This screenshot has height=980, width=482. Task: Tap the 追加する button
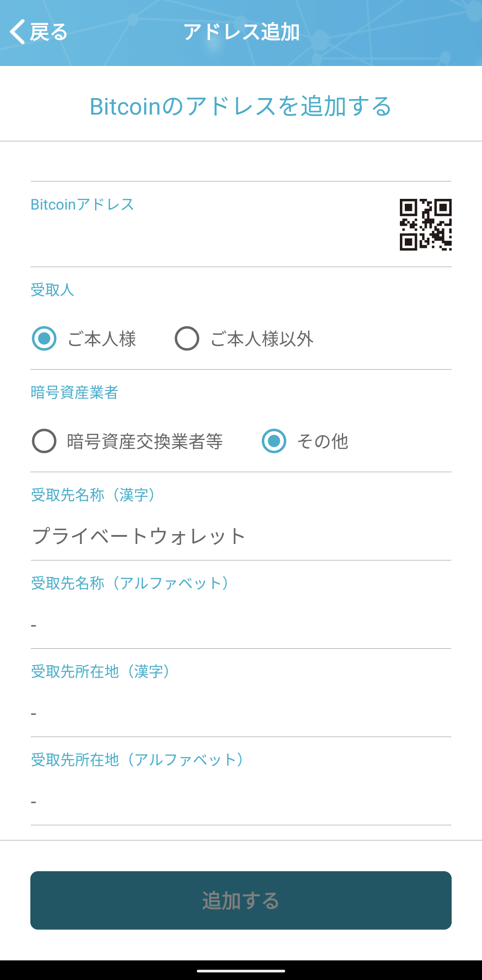[x=241, y=900]
